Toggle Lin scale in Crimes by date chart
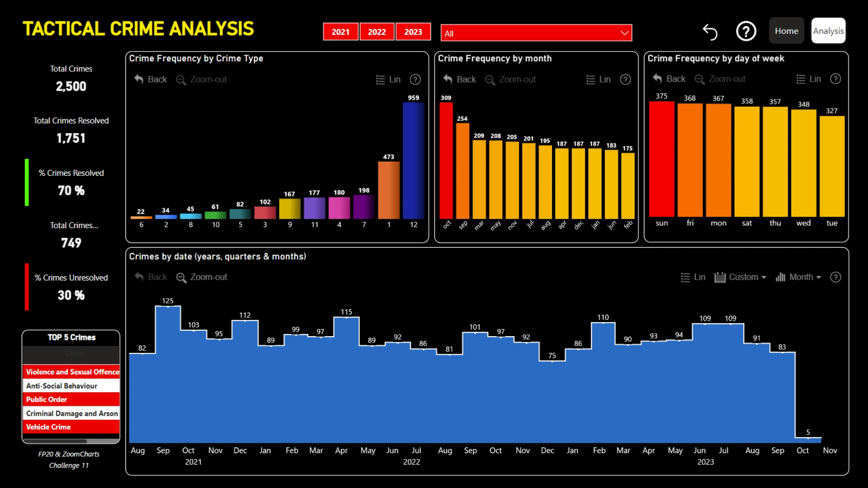The width and height of the screenshot is (868, 488). pyautogui.click(x=693, y=277)
